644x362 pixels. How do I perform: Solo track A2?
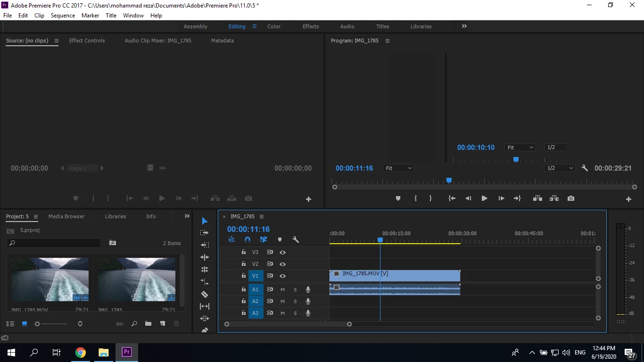point(296,301)
